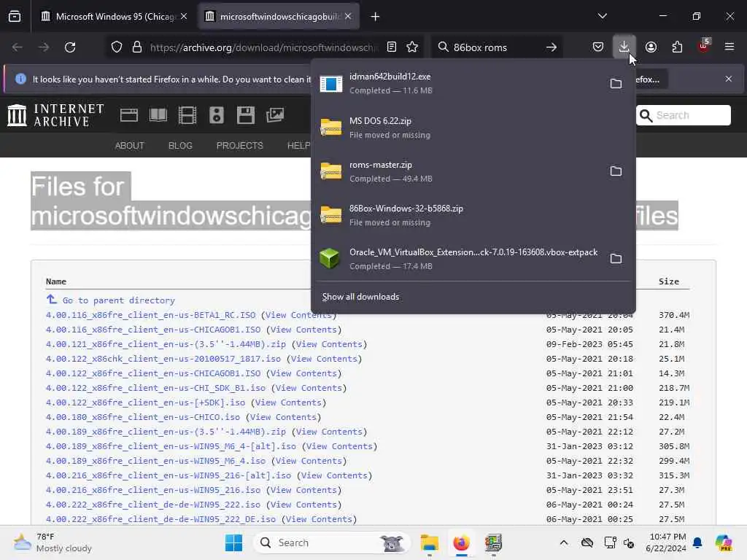
Task: Download 4.00.122 CHI_SDK_B1.iso file
Action: coord(155,388)
